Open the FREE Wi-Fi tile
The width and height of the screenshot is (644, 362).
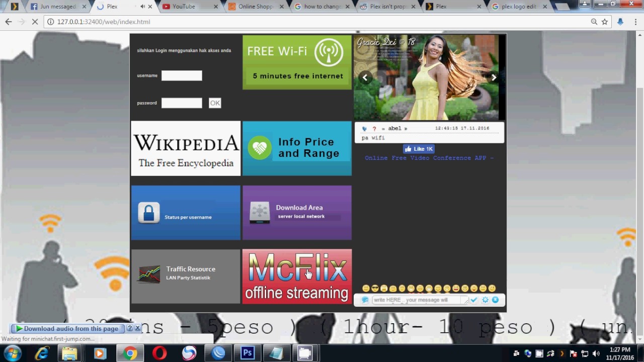coord(297,62)
